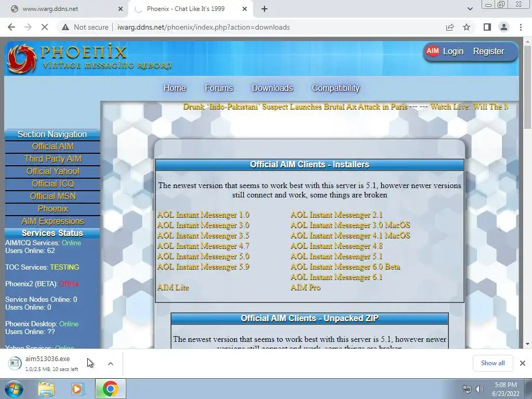
Task: Close the Phoenix - Chat Like It's 1999 tab
Action: tap(245, 9)
